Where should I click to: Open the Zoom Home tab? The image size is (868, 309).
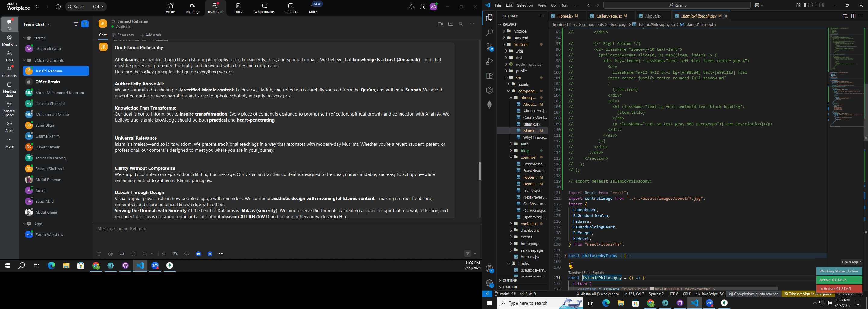[x=170, y=8]
